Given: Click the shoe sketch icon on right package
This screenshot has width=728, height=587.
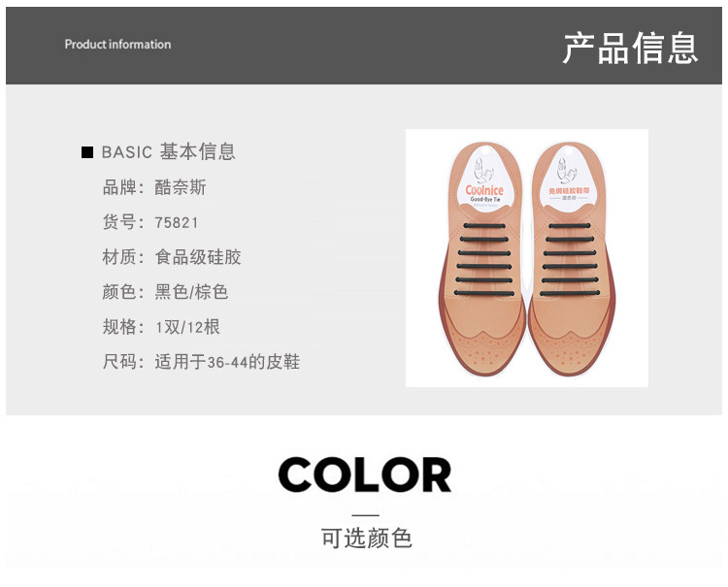Looking at the screenshot, I should tap(568, 171).
